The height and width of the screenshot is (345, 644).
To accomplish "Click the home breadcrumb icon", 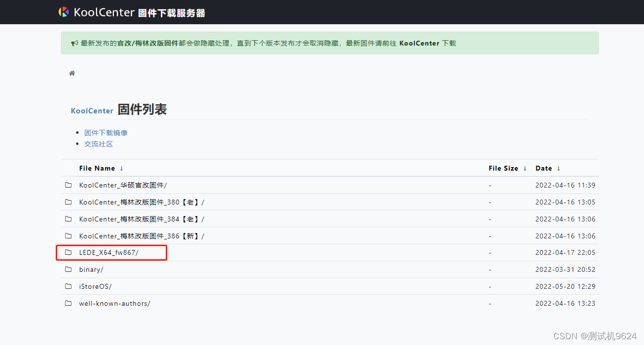I will [72, 73].
